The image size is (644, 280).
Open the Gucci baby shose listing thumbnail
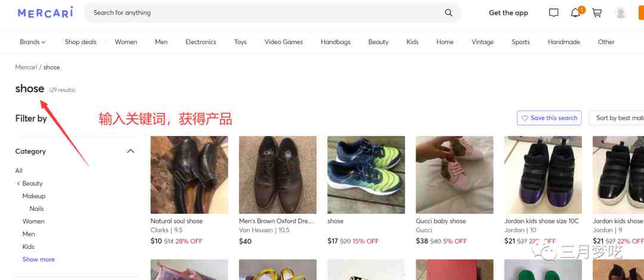point(454,175)
